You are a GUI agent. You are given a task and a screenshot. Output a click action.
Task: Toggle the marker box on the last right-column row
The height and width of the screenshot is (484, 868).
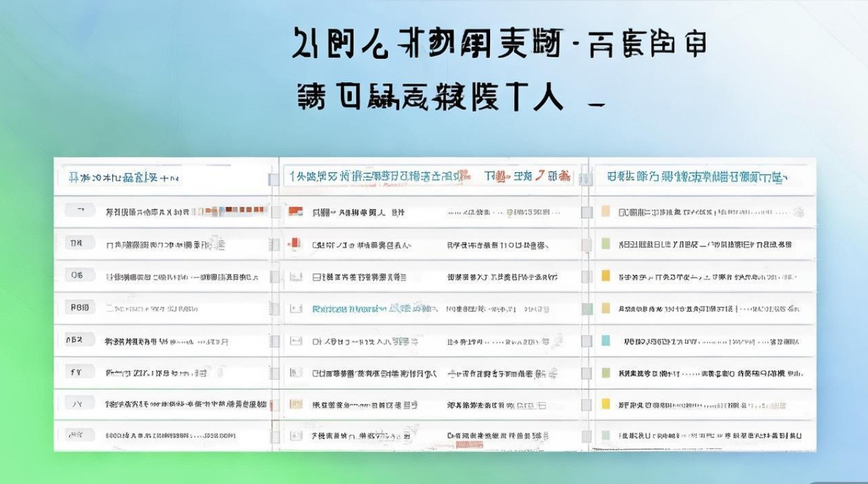click(x=606, y=435)
